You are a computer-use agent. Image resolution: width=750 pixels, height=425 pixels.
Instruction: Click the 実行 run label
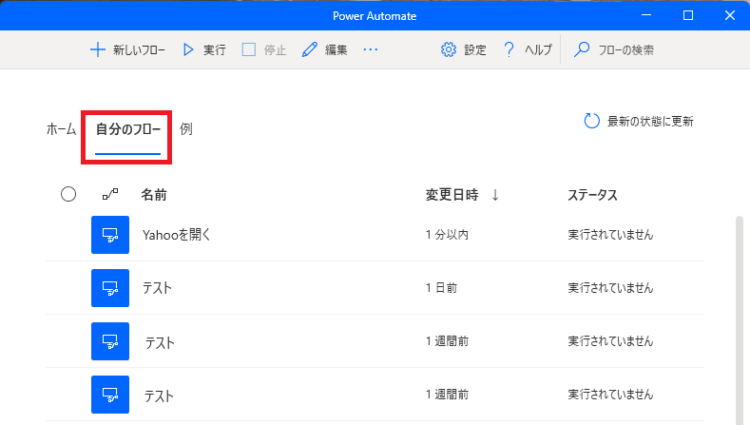point(214,50)
